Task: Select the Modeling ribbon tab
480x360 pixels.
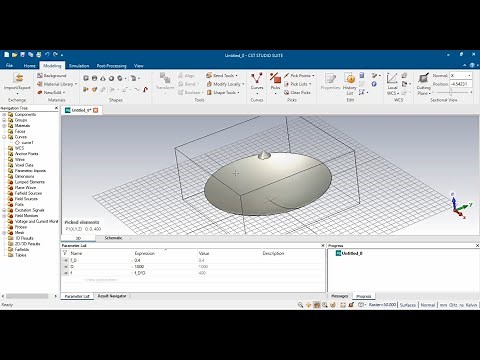Action: tap(52, 66)
